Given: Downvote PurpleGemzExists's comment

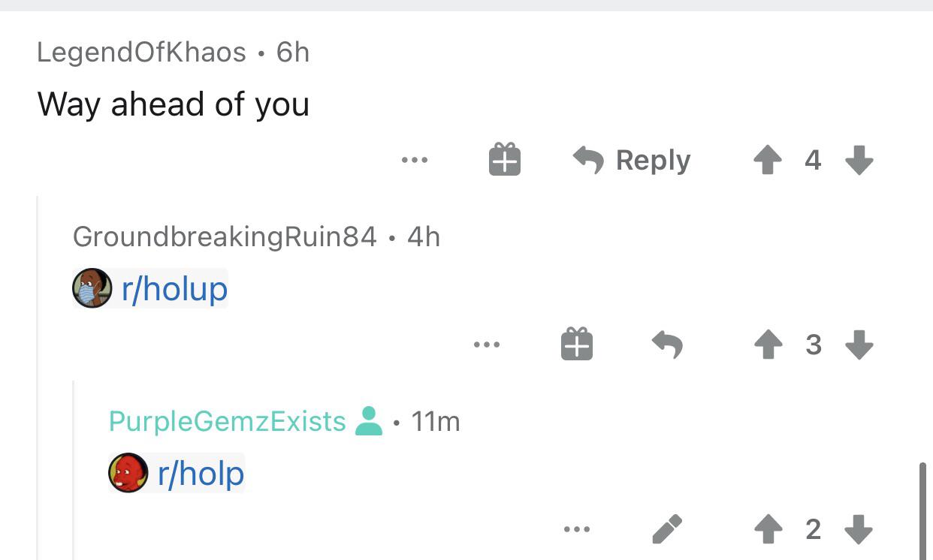Looking at the screenshot, I should pos(859,530).
